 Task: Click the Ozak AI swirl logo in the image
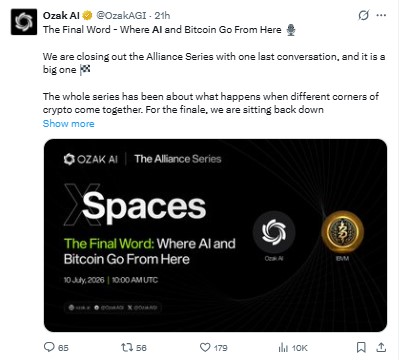[274, 232]
